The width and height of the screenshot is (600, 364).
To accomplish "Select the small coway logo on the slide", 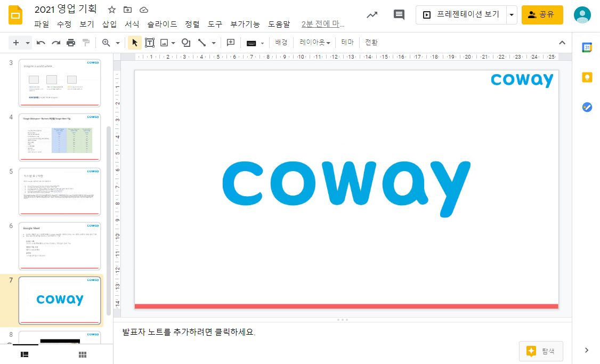I will click(x=522, y=80).
